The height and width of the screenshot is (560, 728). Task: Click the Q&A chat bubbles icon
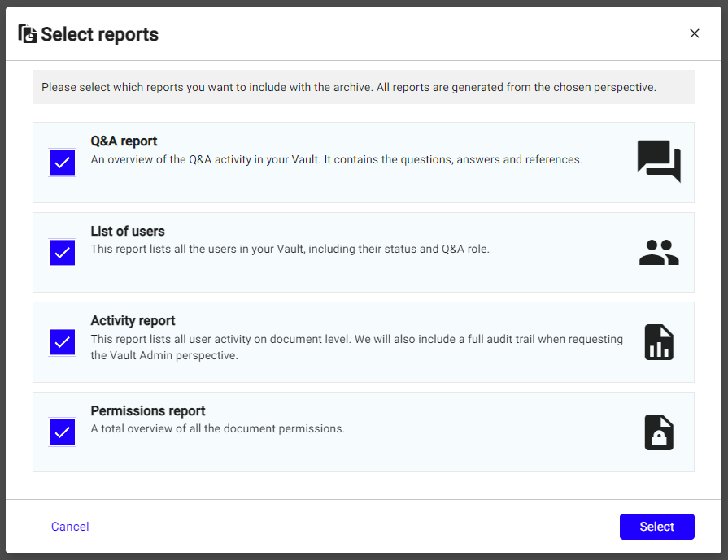[x=658, y=161]
